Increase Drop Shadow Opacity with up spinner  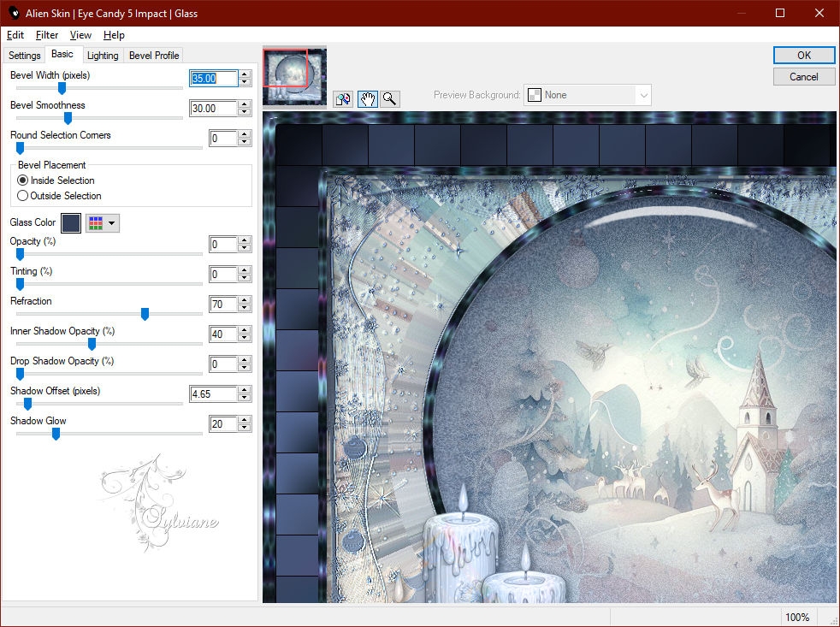click(x=245, y=361)
